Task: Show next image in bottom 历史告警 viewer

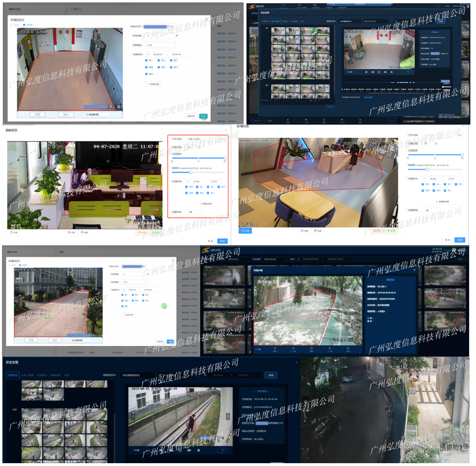Action: pyautogui.click(x=228, y=417)
